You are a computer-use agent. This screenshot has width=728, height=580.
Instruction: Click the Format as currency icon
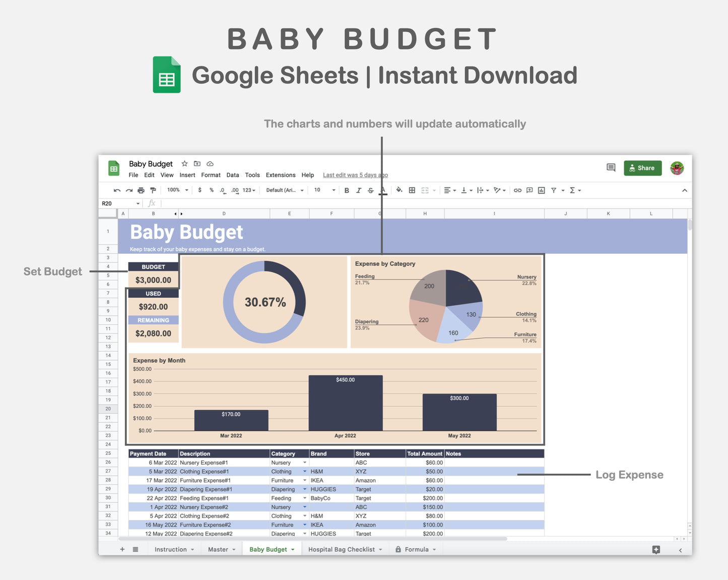[200, 190]
